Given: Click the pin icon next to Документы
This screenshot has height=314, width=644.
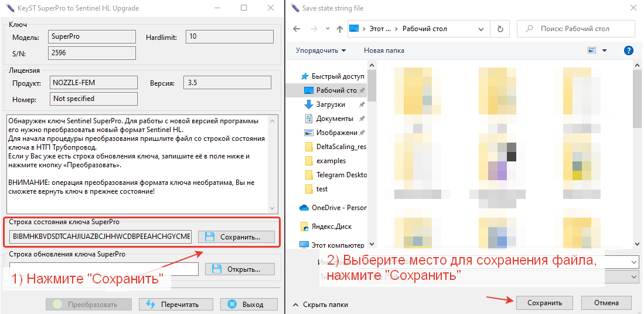Looking at the screenshot, I should [x=362, y=119].
